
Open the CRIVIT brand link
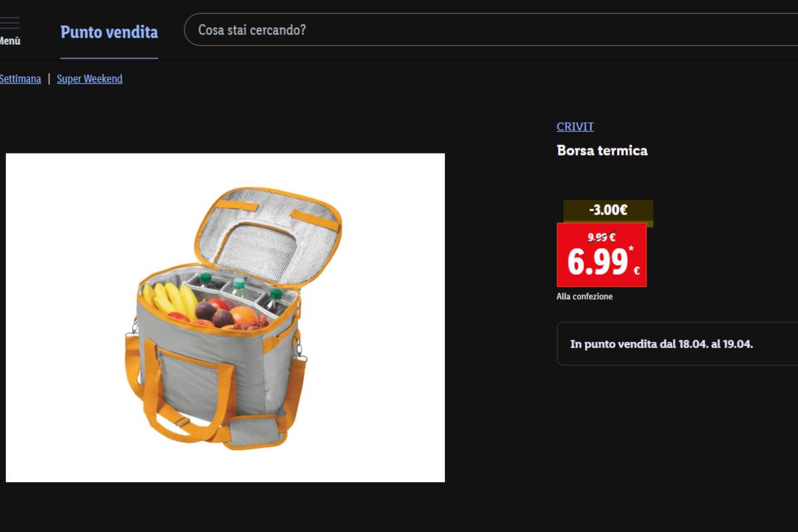click(x=575, y=126)
